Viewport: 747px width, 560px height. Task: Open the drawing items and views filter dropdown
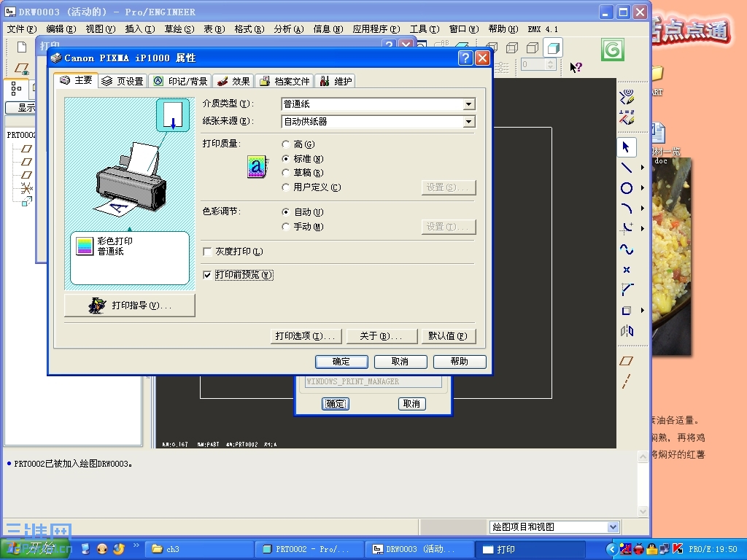pyautogui.click(x=613, y=527)
